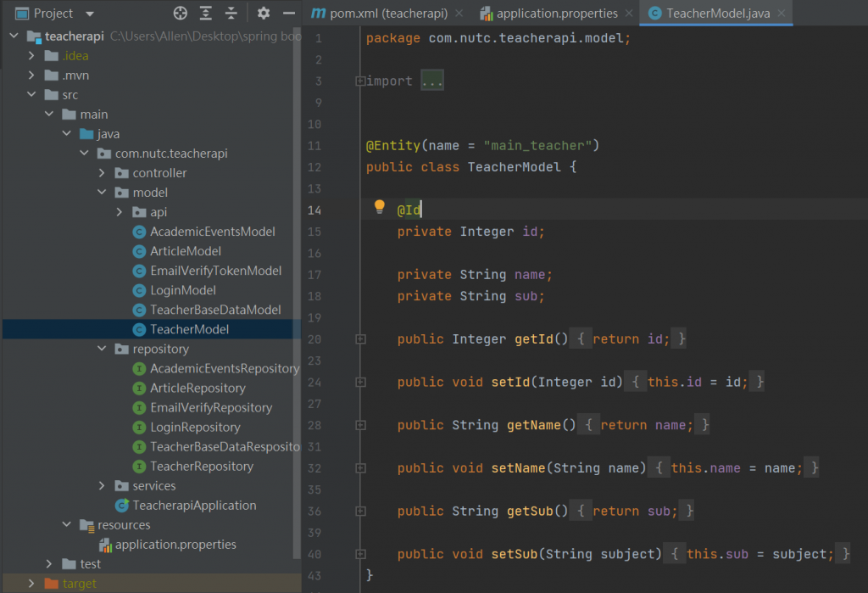Open AcademicEventsModel class file
Image resolution: width=868 pixels, height=593 pixels.
tap(213, 232)
